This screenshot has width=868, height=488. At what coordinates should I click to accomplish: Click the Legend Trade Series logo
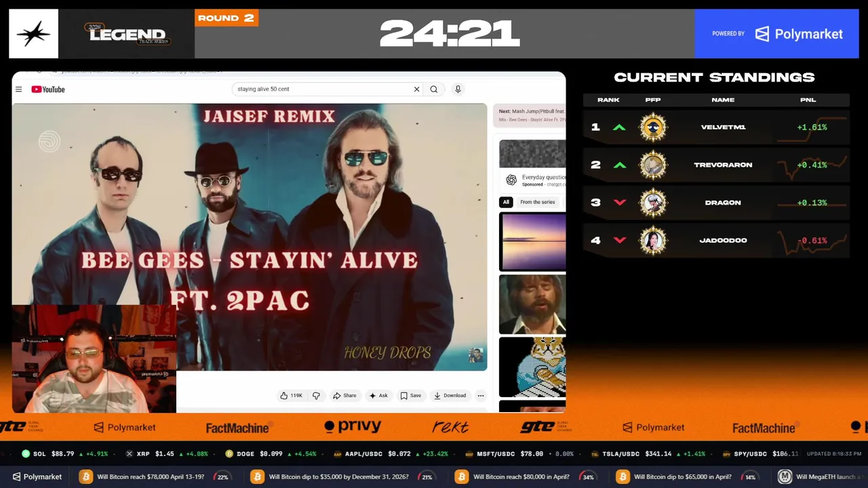[x=127, y=34]
